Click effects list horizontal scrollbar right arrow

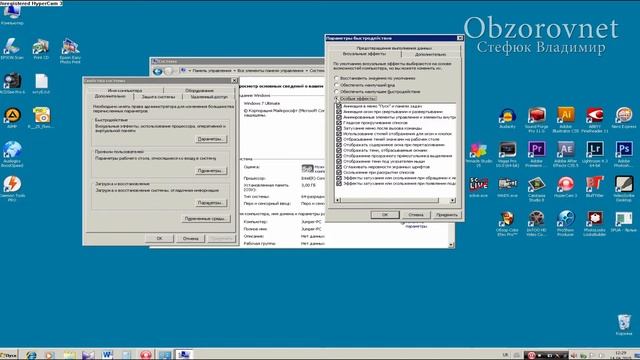(x=453, y=200)
